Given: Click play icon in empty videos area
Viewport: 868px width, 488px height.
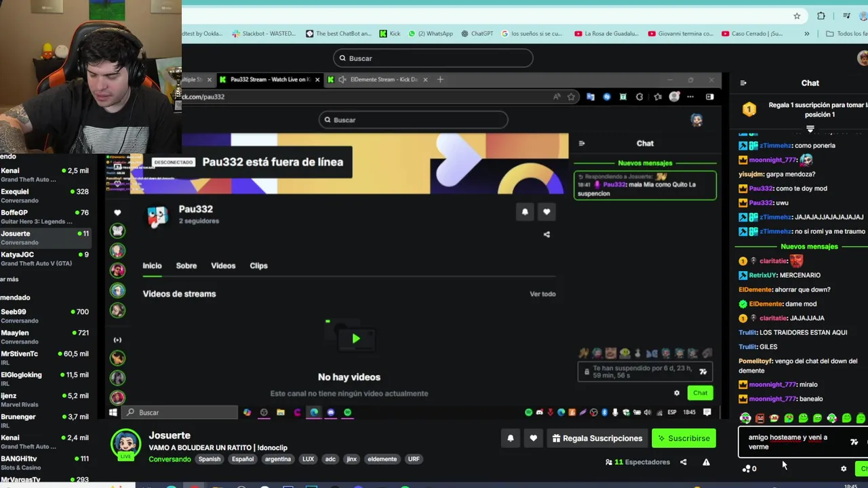Looking at the screenshot, I should (356, 338).
